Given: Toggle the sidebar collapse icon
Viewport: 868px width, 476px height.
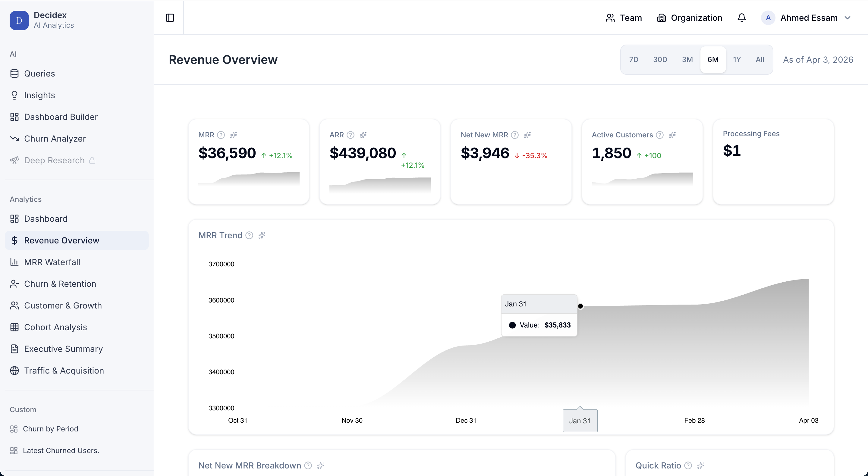Looking at the screenshot, I should (x=170, y=18).
